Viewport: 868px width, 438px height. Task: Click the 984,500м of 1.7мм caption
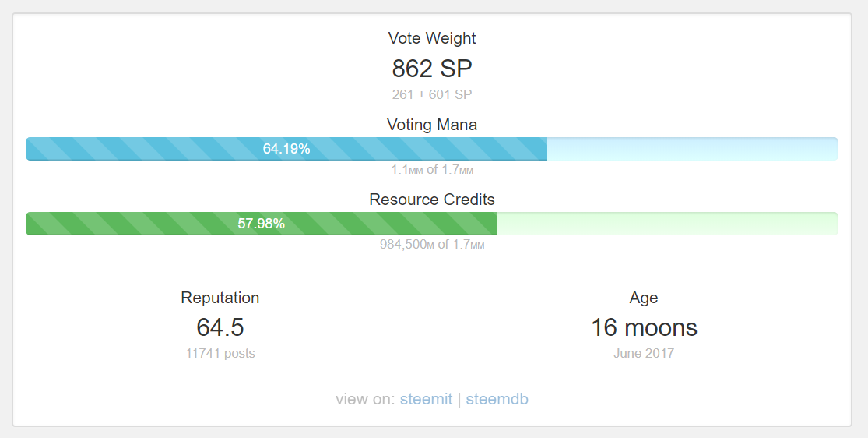pos(432,245)
